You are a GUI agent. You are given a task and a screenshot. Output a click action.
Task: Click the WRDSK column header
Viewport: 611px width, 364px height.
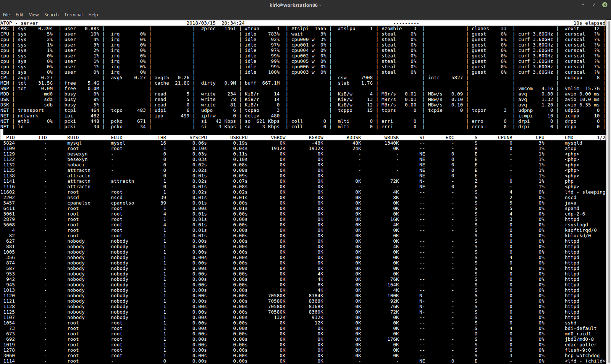(x=392, y=137)
